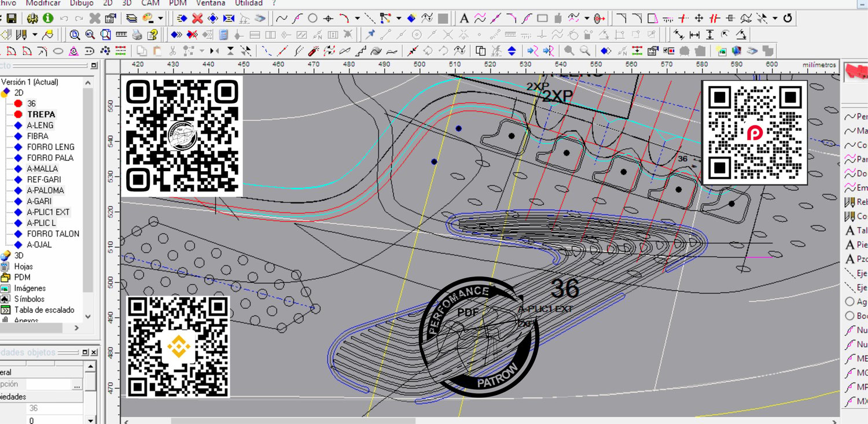Click the horizontal dimension tool

[694, 35]
